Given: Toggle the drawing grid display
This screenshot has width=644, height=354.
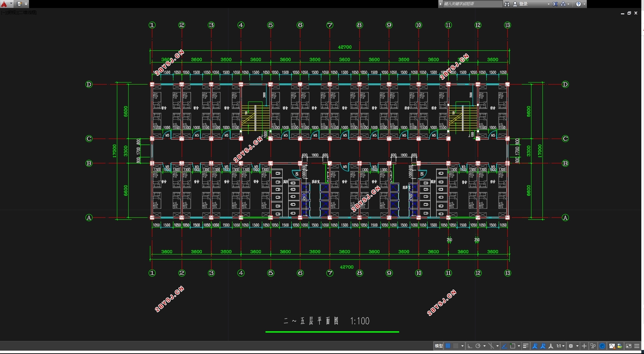Looking at the screenshot, I should 448,346.
